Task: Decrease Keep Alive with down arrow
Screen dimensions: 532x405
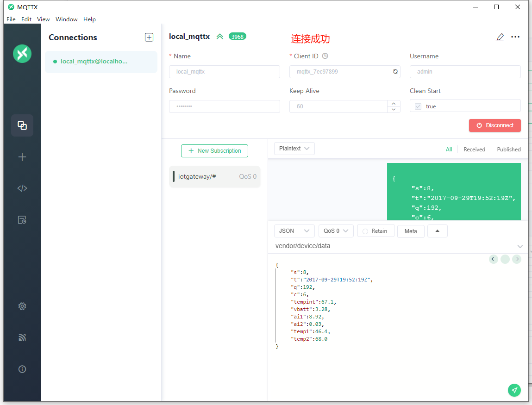Action: [x=394, y=109]
